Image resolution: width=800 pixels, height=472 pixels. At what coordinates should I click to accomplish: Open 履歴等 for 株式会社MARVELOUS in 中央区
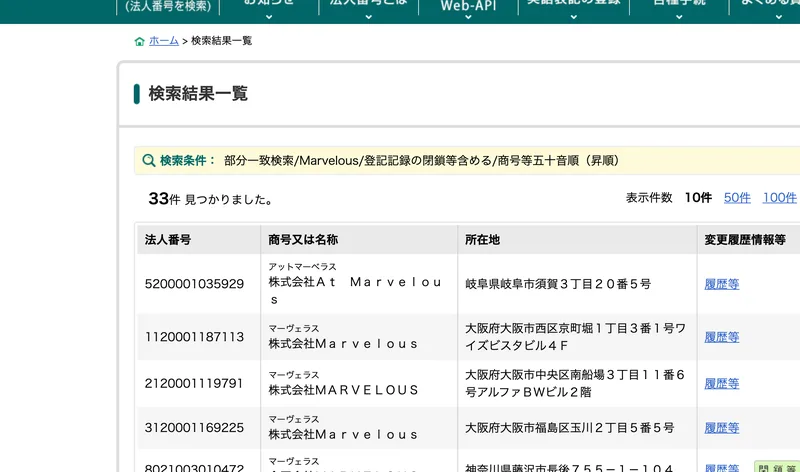click(721, 384)
